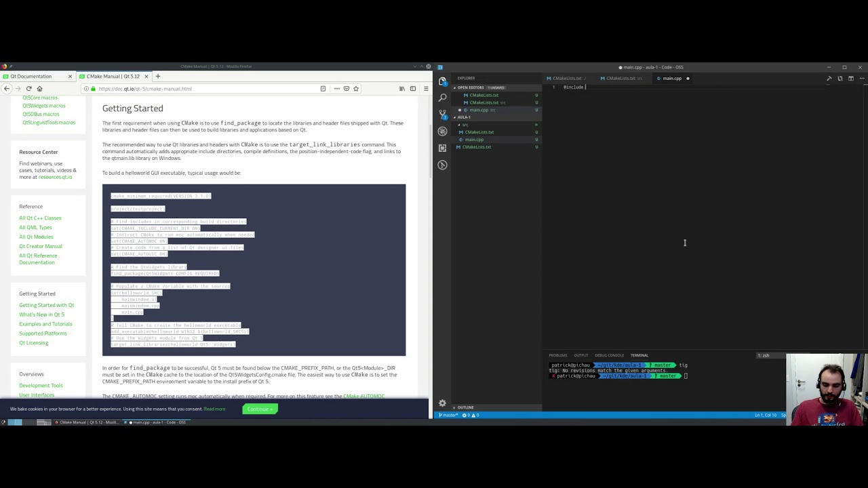This screenshot has height=488, width=868.
Task: Open the page actions three-dot menu
Action: 336,89
